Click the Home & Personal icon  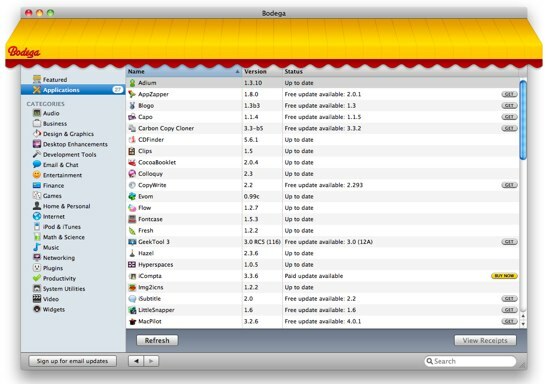37,206
